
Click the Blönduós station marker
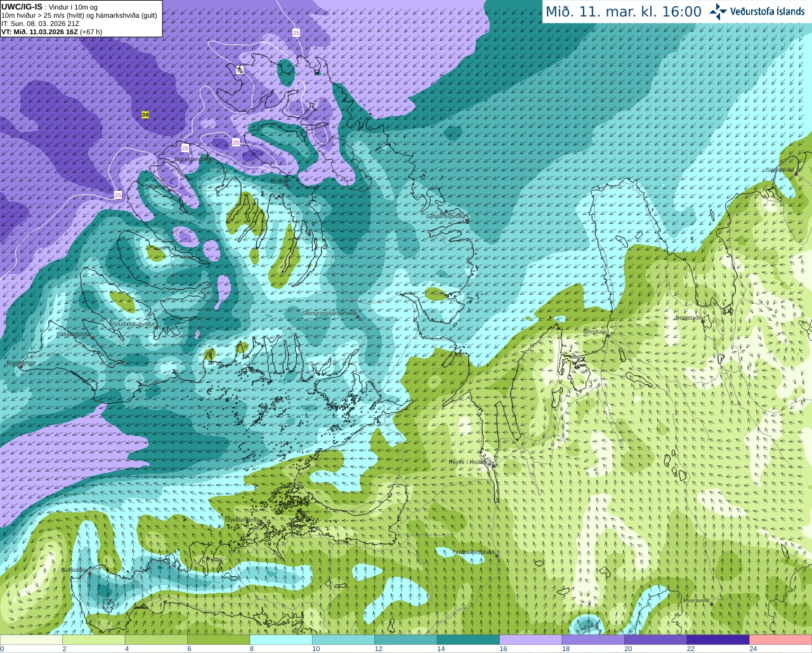[x=607, y=335]
